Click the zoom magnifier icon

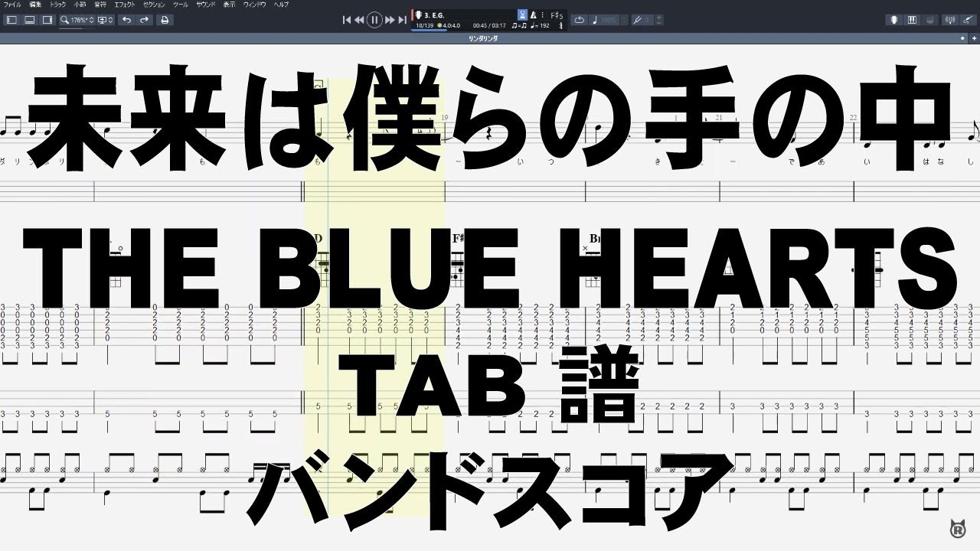(x=64, y=20)
